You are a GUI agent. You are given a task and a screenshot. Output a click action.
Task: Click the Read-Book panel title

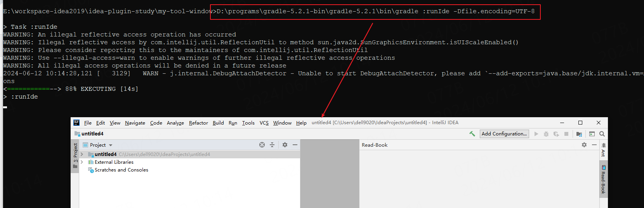coord(375,145)
